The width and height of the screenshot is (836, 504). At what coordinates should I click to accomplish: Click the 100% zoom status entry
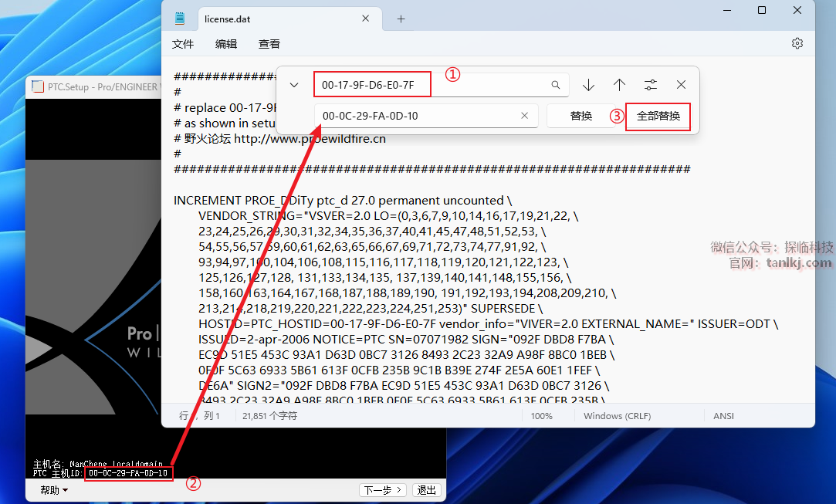pos(542,416)
